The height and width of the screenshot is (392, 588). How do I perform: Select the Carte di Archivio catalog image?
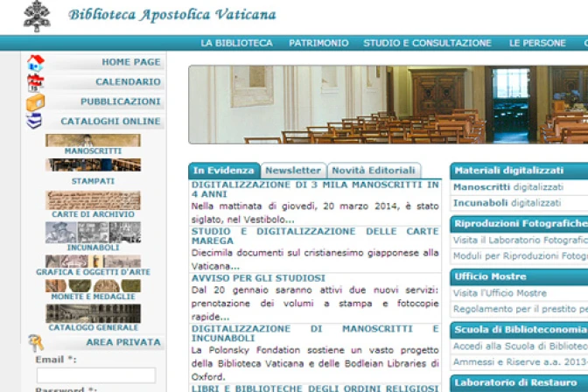(93, 200)
